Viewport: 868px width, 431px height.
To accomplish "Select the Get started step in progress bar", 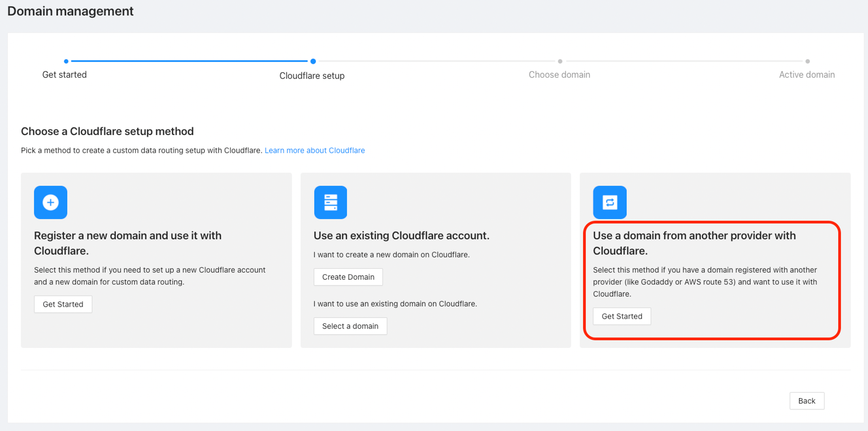I will (x=65, y=75).
